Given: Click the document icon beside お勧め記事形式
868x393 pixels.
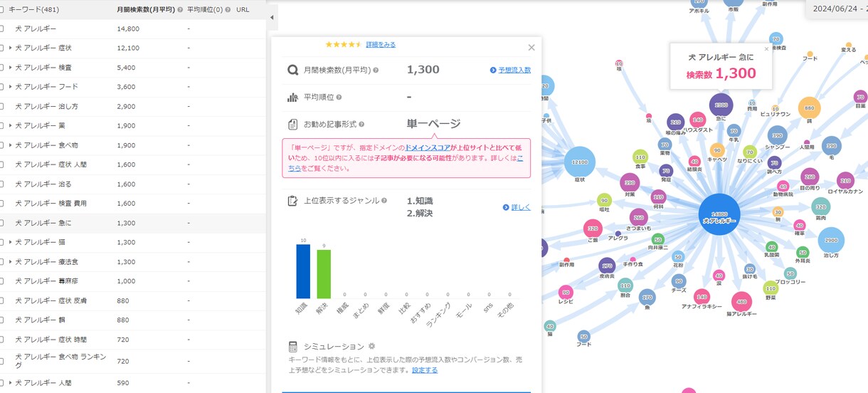Looking at the screenshot, I should (292, 125).
